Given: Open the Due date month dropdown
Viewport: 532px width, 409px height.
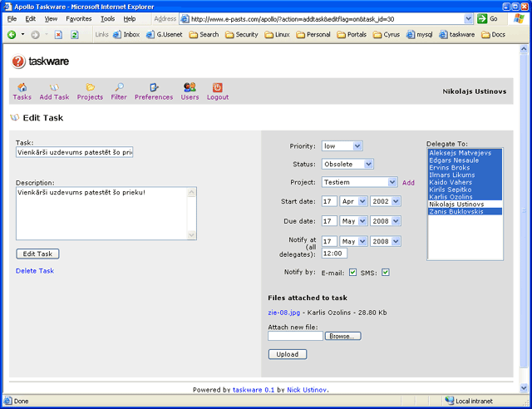Looking at the screenshot, I should [x=353, y=221].
